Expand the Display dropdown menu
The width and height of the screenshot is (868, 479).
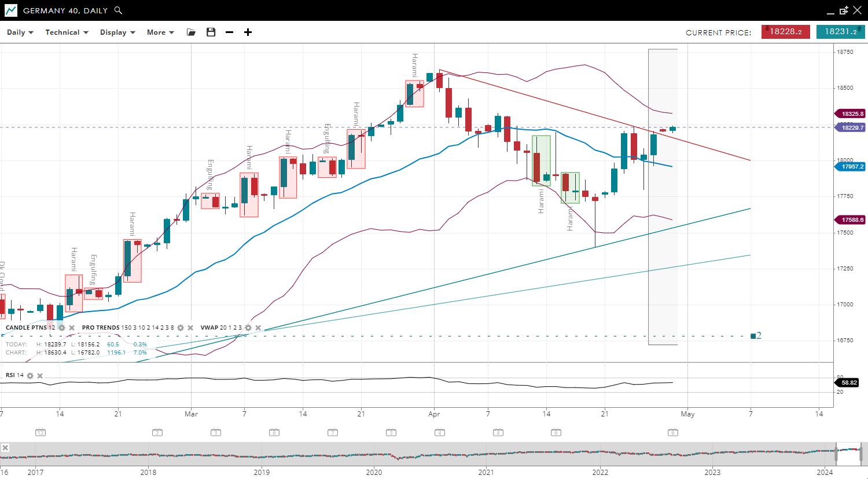[117, 32]
